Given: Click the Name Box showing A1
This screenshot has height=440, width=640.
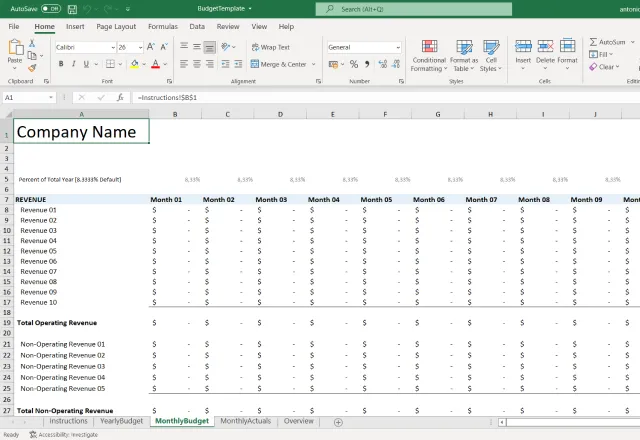Looking at the screenshot, I should pos(29,98).
